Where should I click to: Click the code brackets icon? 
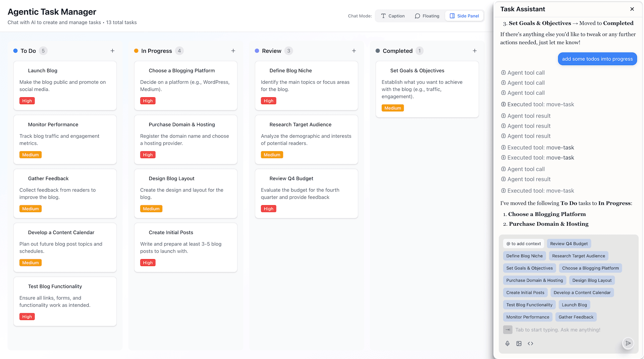pos(530,343)
